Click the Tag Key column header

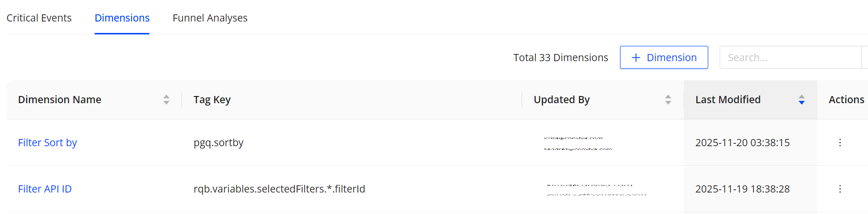212,99
